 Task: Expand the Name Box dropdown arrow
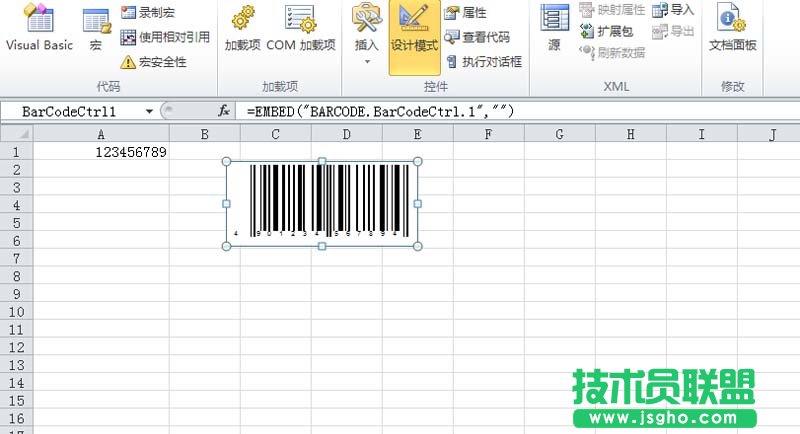click(149, 111)
